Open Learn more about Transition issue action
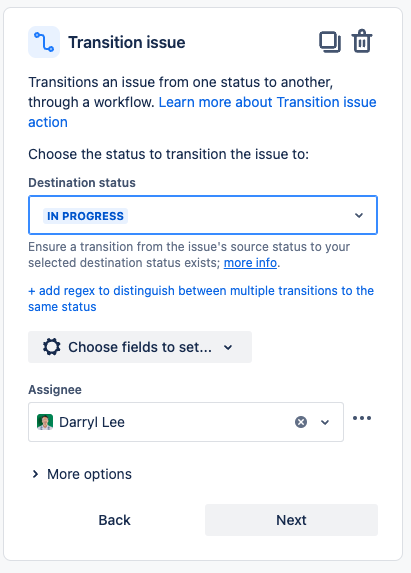411x573 pixels. coord(202,112)
